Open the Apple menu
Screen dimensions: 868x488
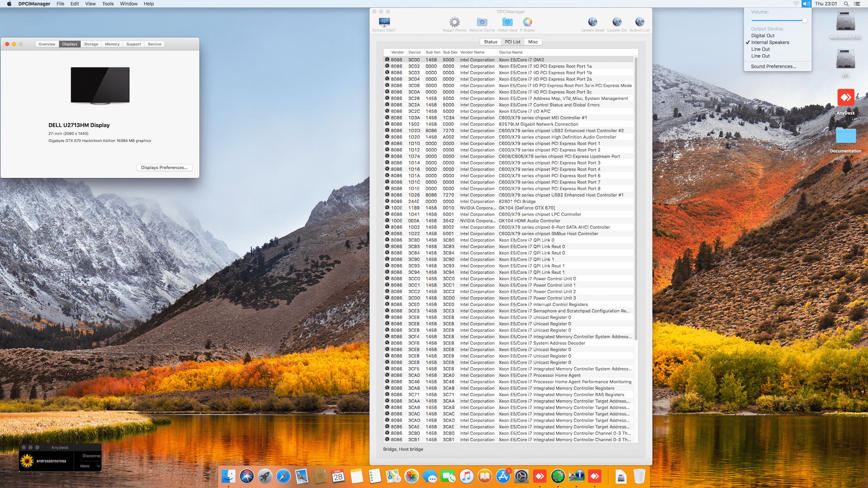(9, 4)
